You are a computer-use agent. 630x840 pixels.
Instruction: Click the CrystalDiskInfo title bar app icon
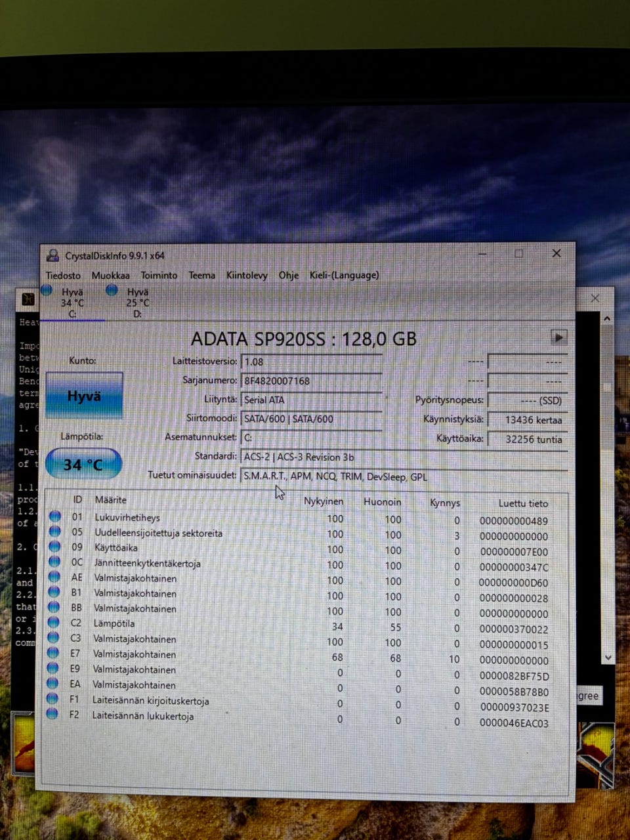[x=52, y=255]
